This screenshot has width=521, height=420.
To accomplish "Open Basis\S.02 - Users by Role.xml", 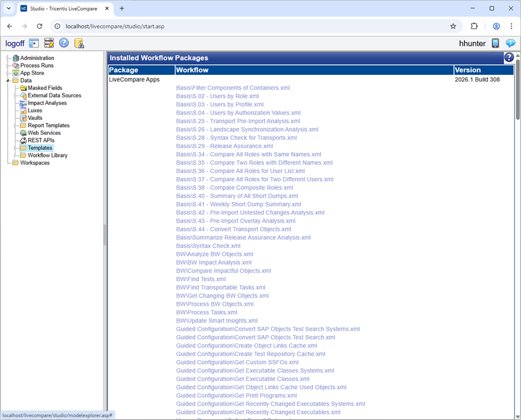I will (217, 96).
